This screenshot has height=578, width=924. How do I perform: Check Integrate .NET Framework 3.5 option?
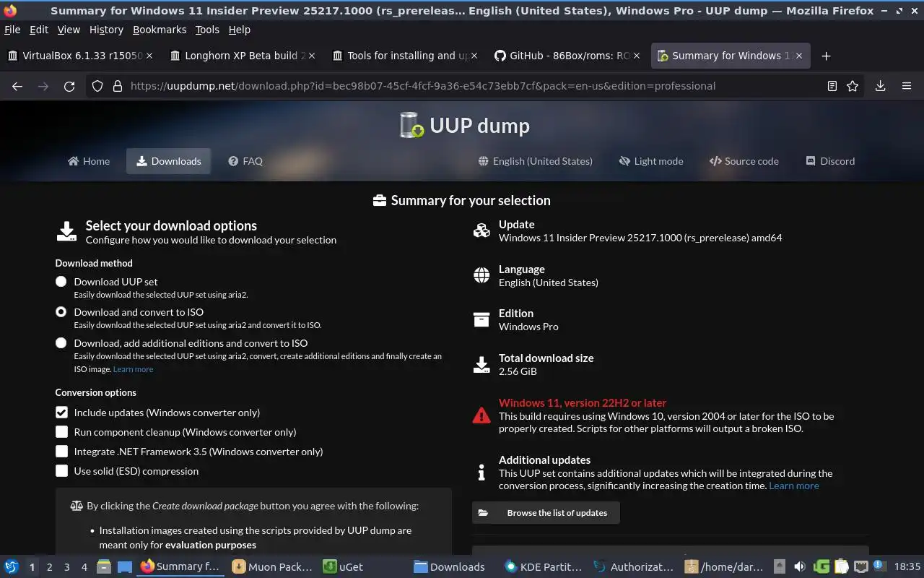pyautogui.click(x=61, y=452)
